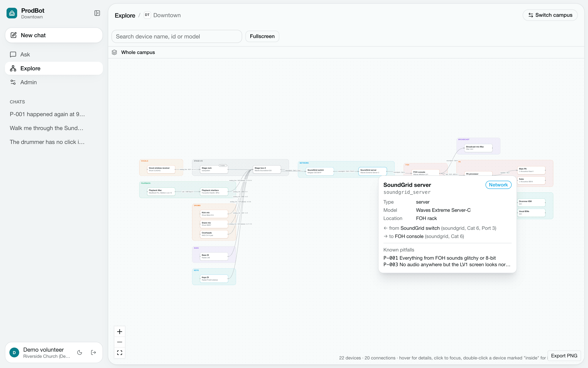Select the Snare mic node
This screenshot has width=588, height=368.
pos(214,224)
